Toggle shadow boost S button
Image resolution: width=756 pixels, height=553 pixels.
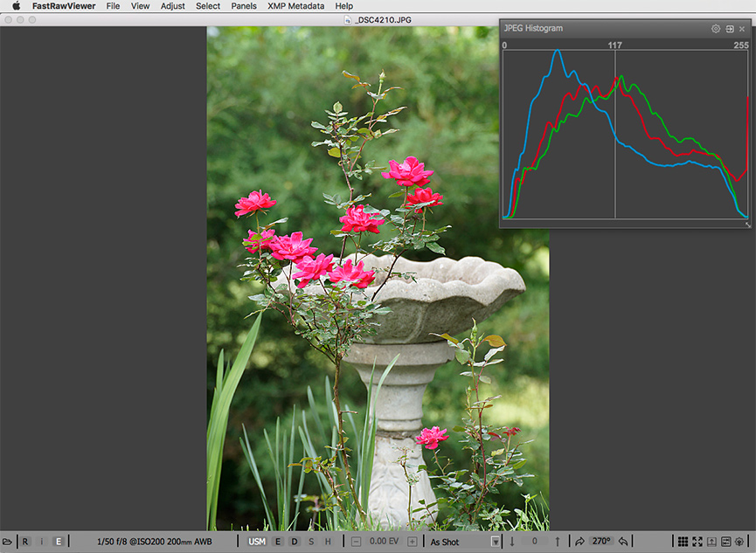coord(311,542)
